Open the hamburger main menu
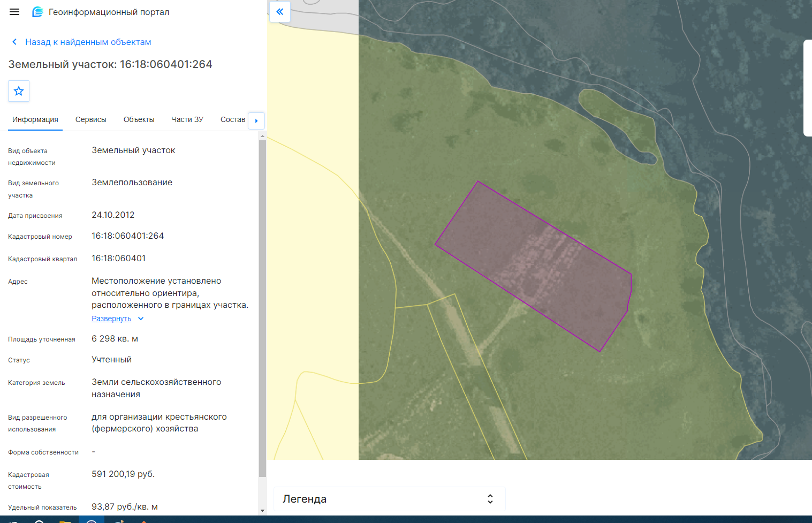Viewport: 812px width, 523px height. point(14,12)
